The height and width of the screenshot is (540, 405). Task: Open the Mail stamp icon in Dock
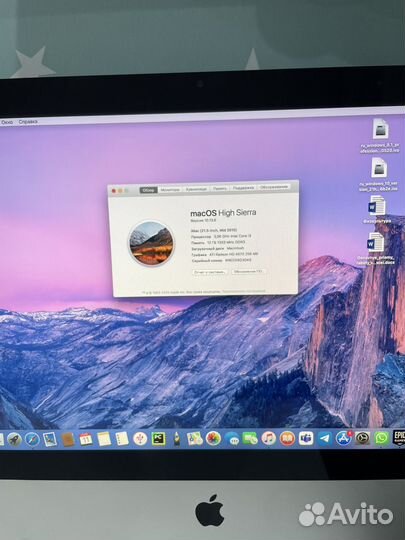click(x=50, y=440)
